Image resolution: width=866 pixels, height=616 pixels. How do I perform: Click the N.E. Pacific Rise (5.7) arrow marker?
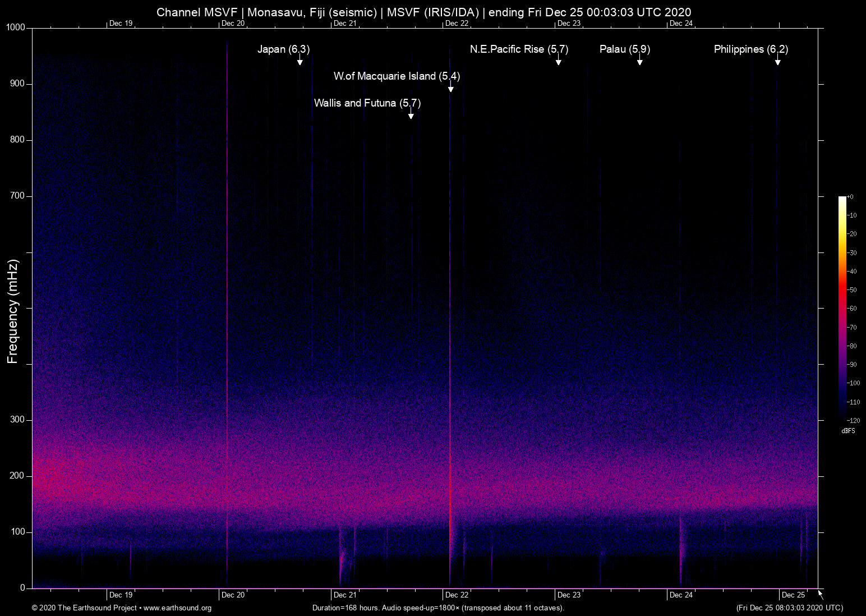coord(558,60)
